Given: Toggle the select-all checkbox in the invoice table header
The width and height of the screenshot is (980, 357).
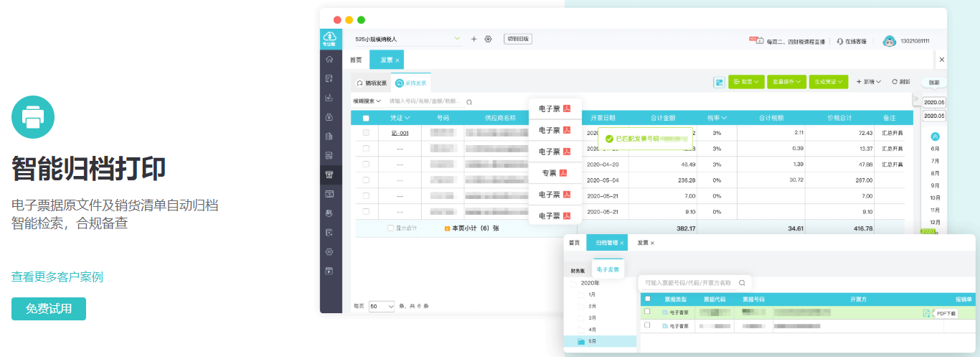Looking at the screenshot, I should (x=366, y=118).
